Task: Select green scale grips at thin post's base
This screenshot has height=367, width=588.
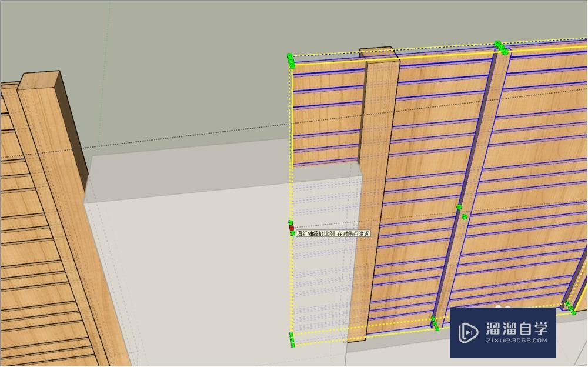Action: point(435,323)
